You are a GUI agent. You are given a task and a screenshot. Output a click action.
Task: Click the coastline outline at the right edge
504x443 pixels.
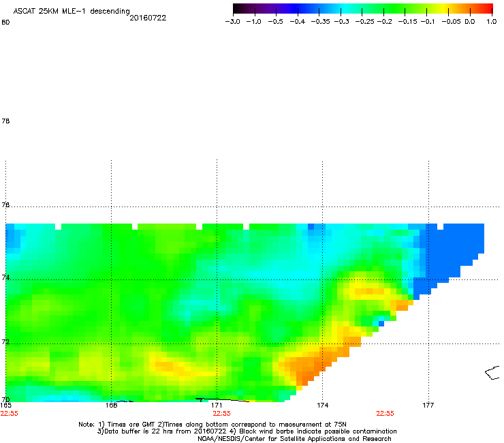[x=492, y=373]
